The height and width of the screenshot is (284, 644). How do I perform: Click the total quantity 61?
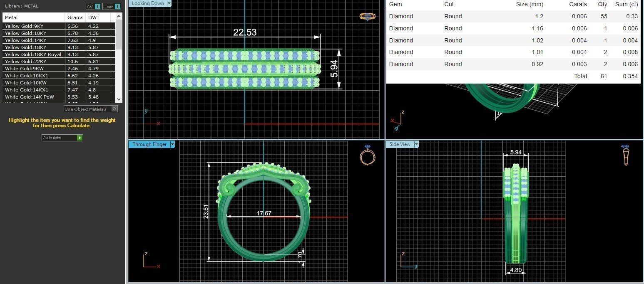(604, 76)
